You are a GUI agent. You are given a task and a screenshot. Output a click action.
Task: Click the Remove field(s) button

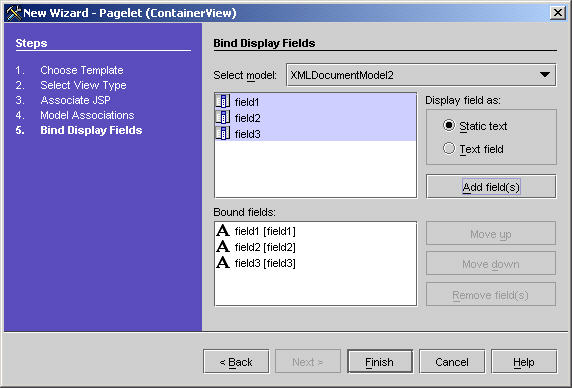coord(491,294)
